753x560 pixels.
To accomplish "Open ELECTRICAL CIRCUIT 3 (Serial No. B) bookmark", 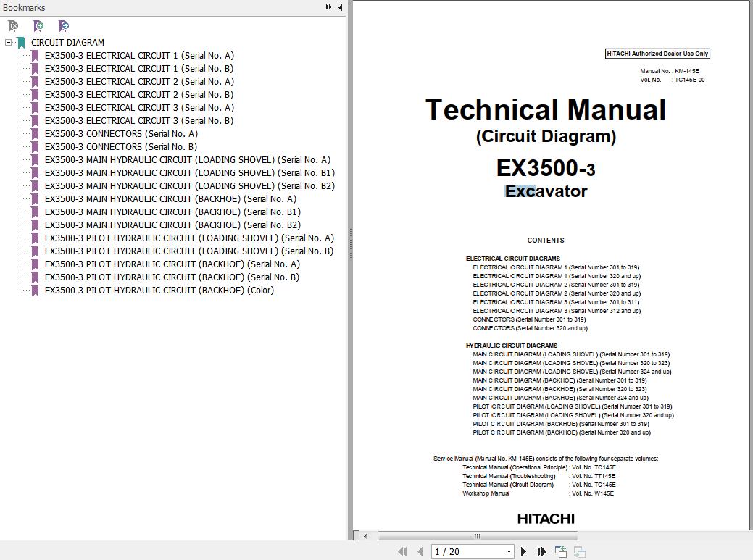I will tap(138, 120).
